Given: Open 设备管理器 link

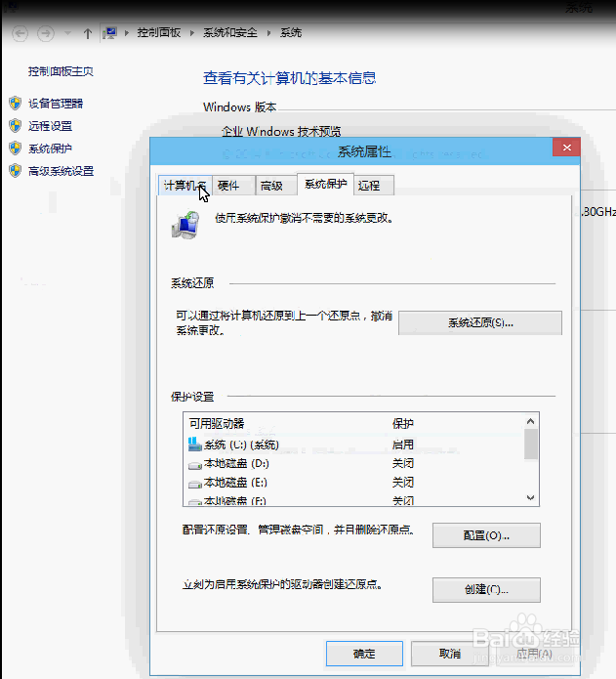Looking at the screenshot, I should [56, 104].
